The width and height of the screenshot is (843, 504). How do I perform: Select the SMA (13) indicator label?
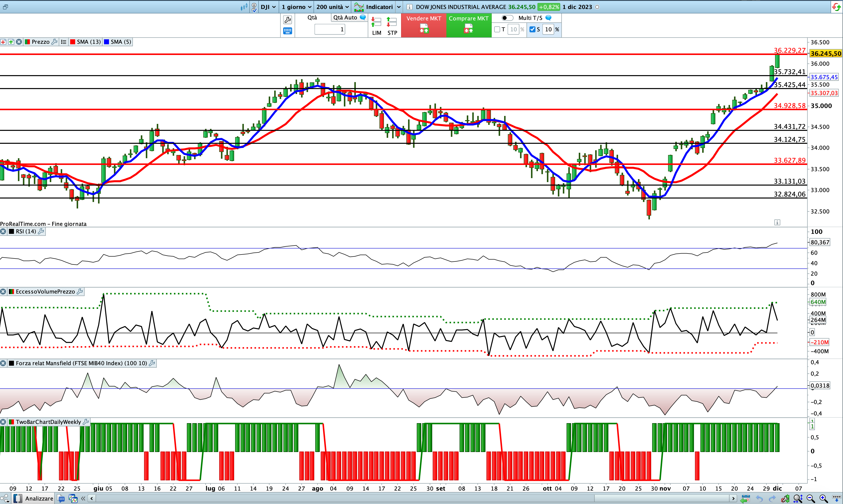[85, 42]
